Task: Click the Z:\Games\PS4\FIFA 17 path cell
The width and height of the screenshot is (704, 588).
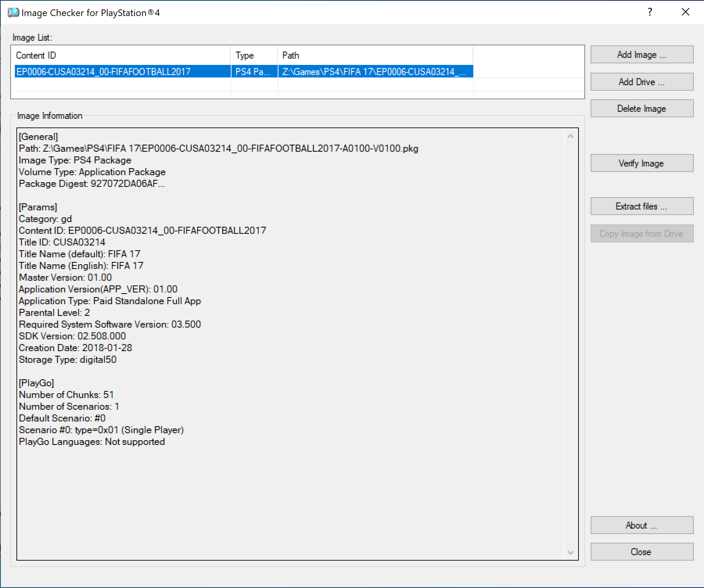Action: point(375,72)
